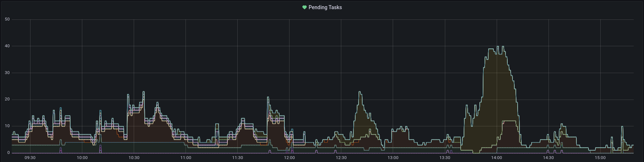The width and height of the screenshot is (644, 162).
Task: Click the 13:30 time axis label
Action: point(445,158)
